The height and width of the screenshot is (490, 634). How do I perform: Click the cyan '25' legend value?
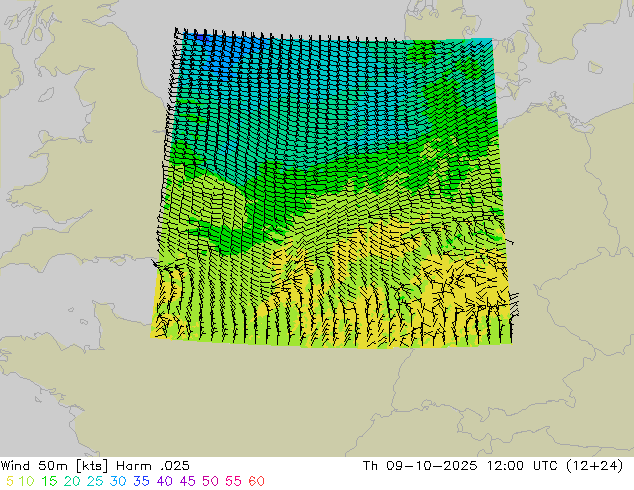tap(95, 481)
